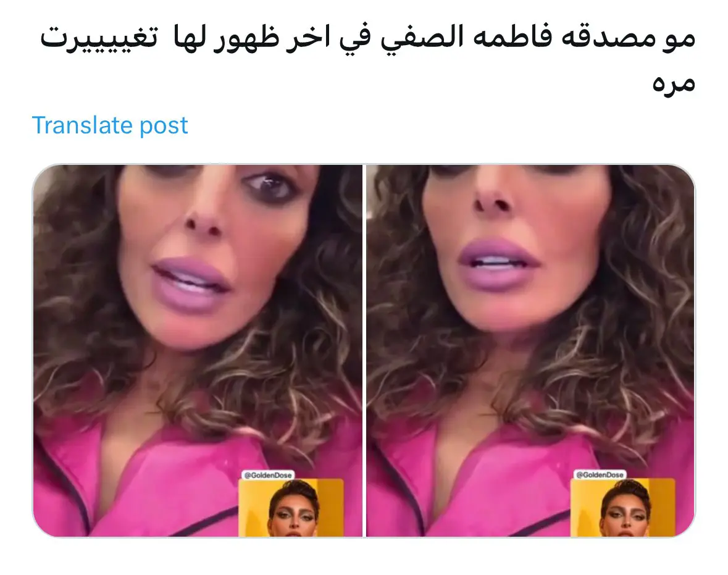Screen dimensions: 728x575
Task: Tap the yellow inset portrait in right photo
Action: [x=622, y=507]
